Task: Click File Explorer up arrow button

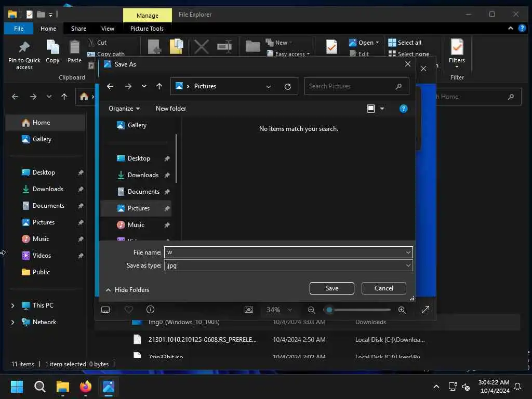Action: pyautogui.click(x=64, y=97)
